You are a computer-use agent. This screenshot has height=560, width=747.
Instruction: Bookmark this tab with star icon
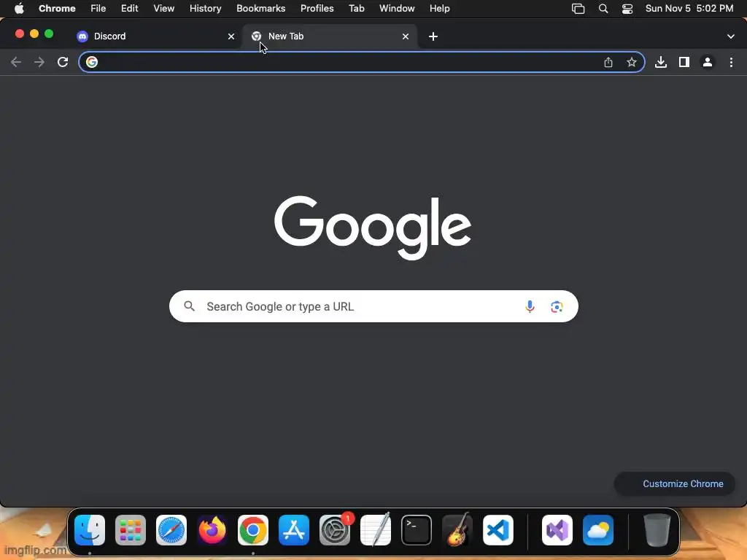[631, 62]
